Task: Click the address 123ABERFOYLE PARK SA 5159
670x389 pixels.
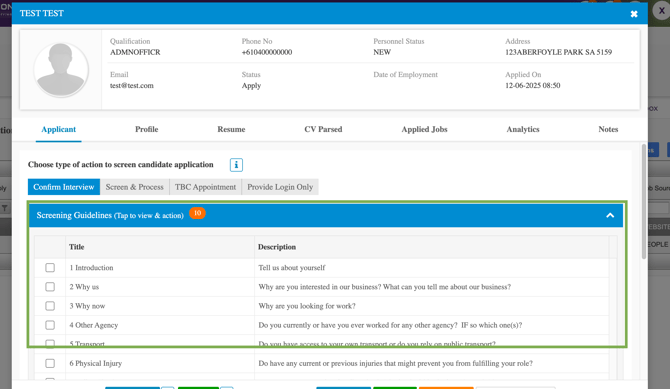Action: 558,52
